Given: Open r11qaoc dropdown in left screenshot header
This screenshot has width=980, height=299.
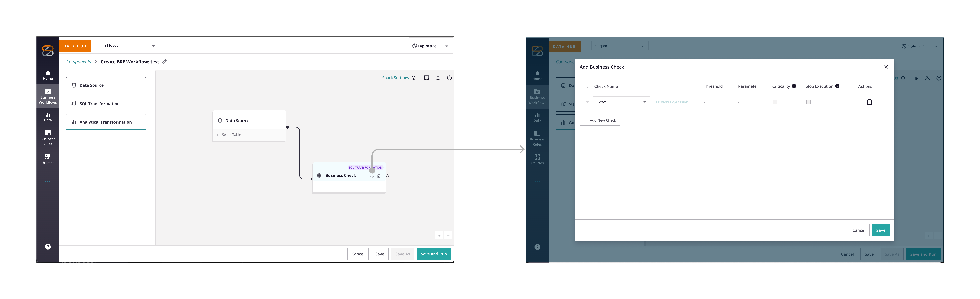Looking at the screenshot, I should pos(130,46).
